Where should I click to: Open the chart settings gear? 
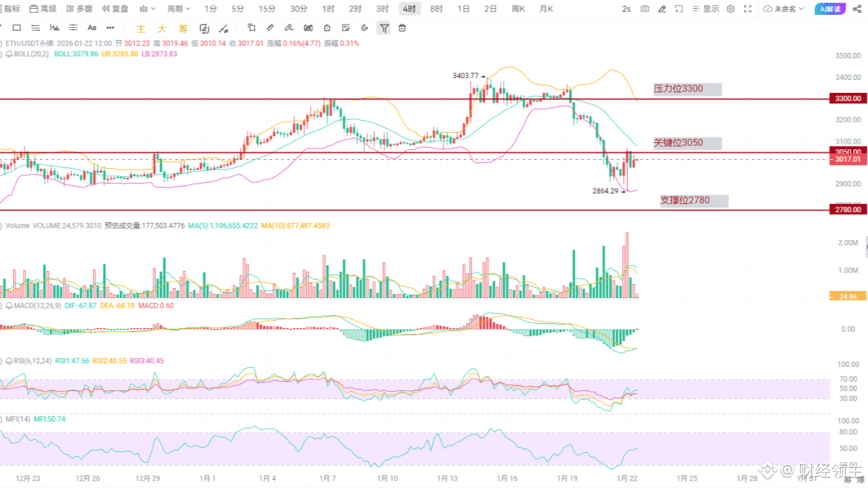coord(730,9)
